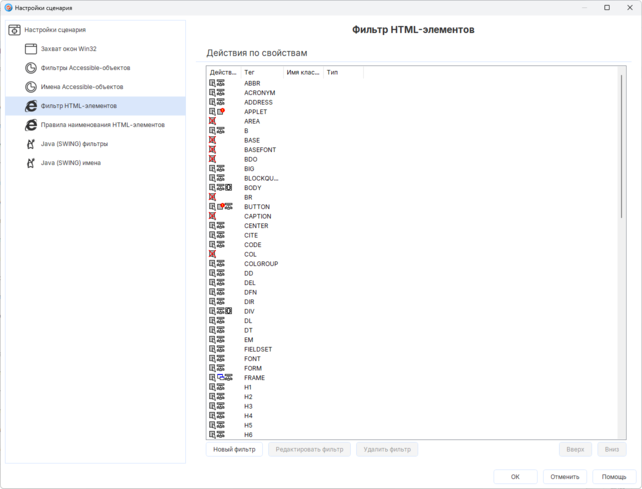
Task: Click the Отменить button
Action: pyautogui.click(x=565, y=477)
